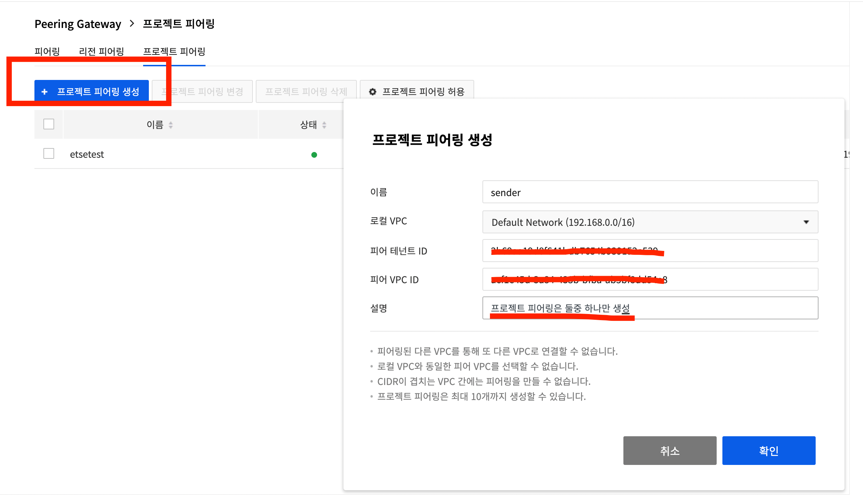Click plus icon on create project peering button
The image size is (863, 504).
44,92
